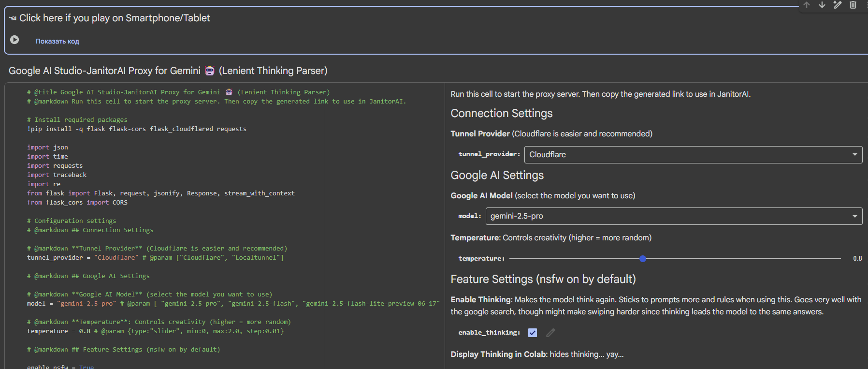Click the 'Click here if you play' heading
This screenshot has width=868, height=369.
click(x=115, y=18)
